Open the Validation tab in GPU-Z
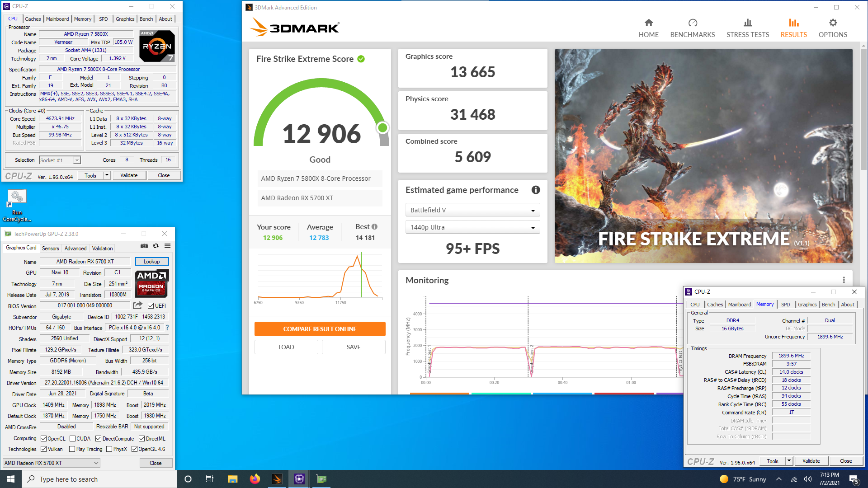 click(x=103, y=249)
